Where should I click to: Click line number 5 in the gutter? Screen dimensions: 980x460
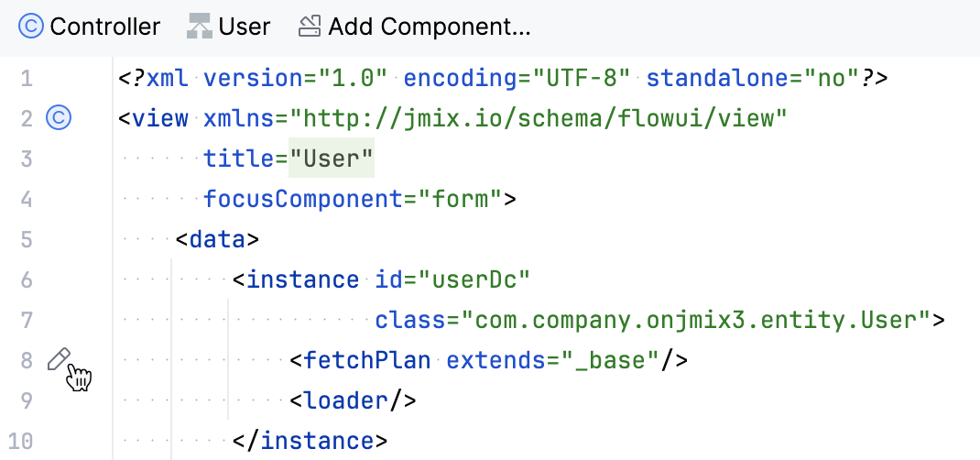point(27,239)
